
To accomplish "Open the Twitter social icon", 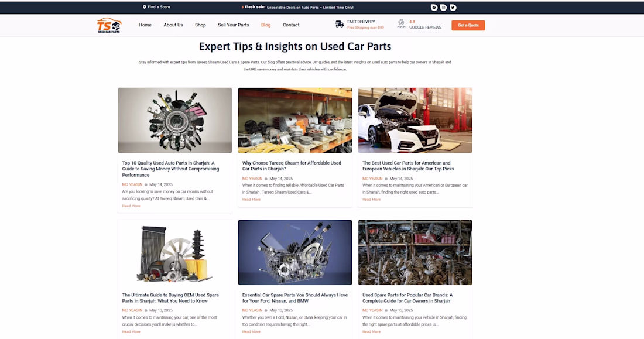I will click(x=453, y=8).
